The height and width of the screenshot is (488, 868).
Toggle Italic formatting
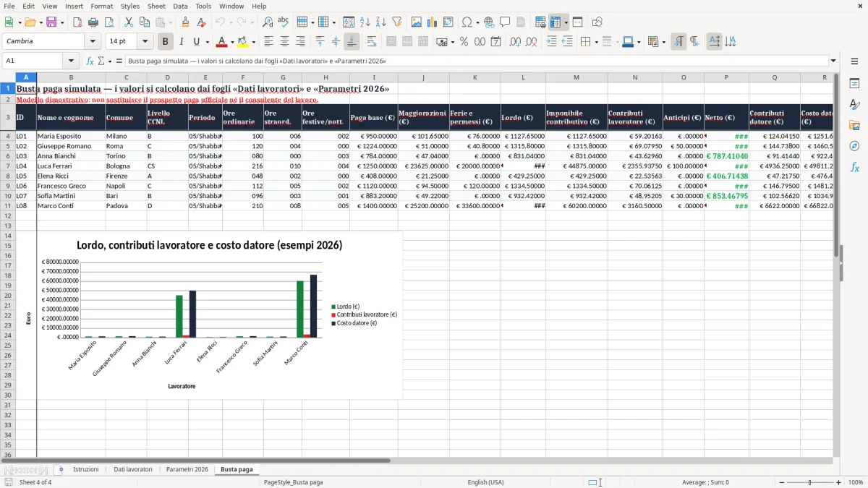tap(181, 42)
